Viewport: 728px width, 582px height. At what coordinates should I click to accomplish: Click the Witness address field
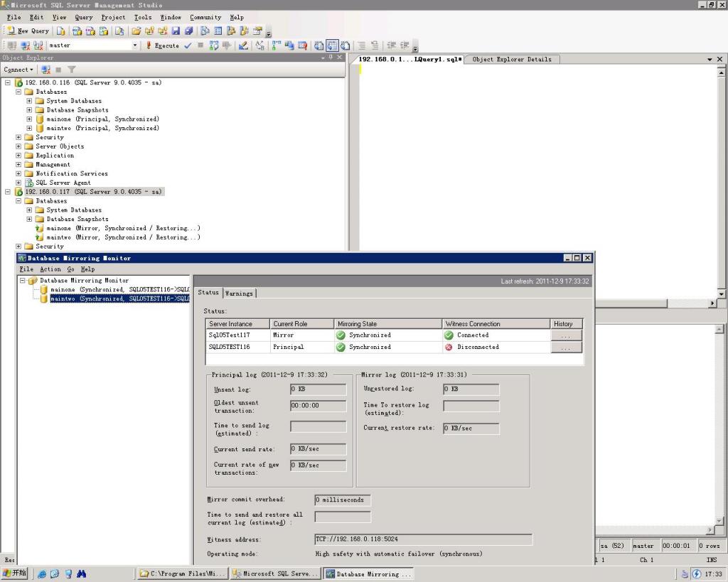424,539
